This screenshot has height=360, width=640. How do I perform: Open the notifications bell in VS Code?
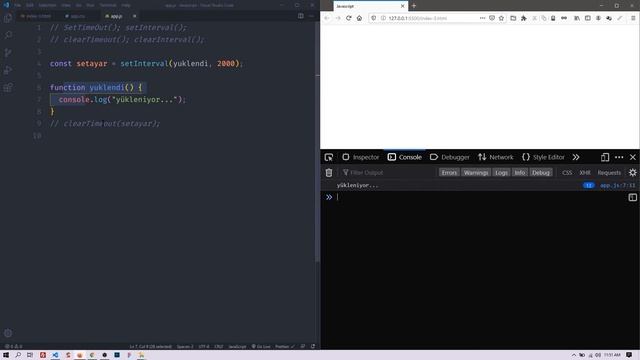(313, 347)
